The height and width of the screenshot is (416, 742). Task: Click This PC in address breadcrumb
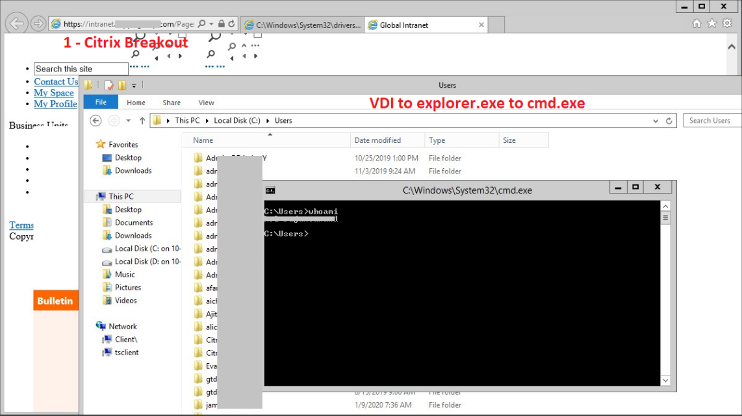point(187,121)
